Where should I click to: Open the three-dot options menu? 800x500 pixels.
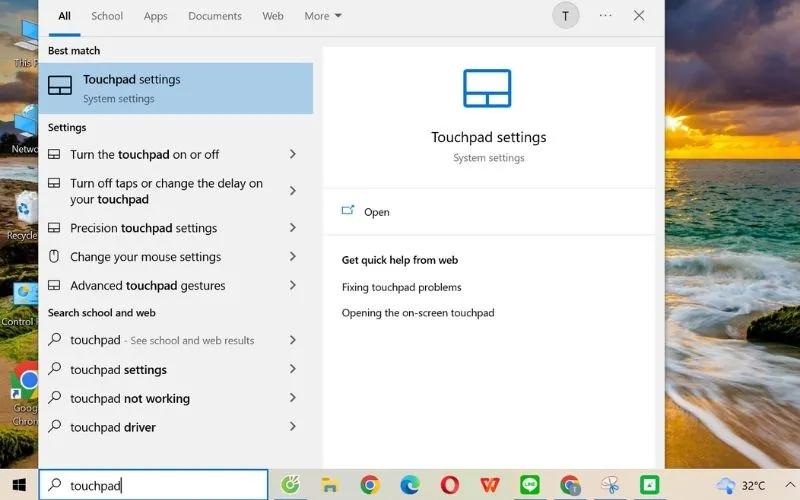(x=605, y=16)
